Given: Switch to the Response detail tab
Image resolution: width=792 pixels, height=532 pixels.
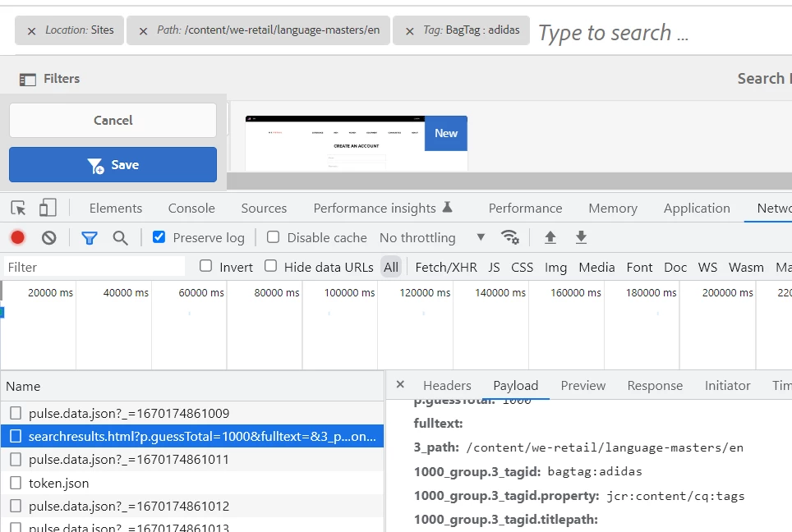Looking at the screenshot, I should pyautogui.click(x=655, y=386).
